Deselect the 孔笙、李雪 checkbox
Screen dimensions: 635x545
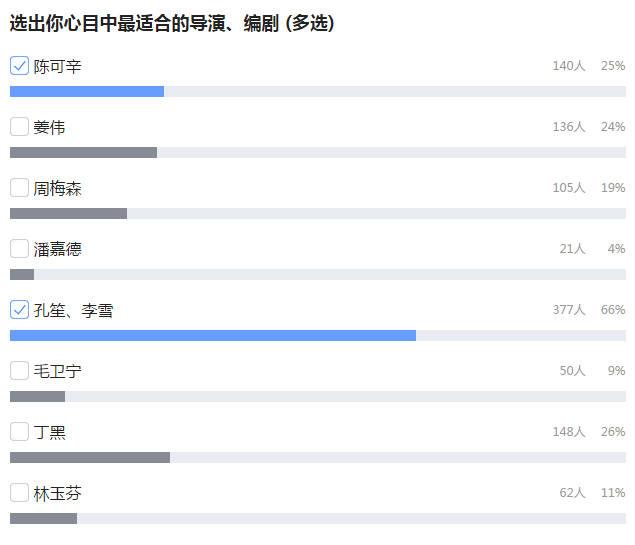pyautogui.click(x=19, y=310)
